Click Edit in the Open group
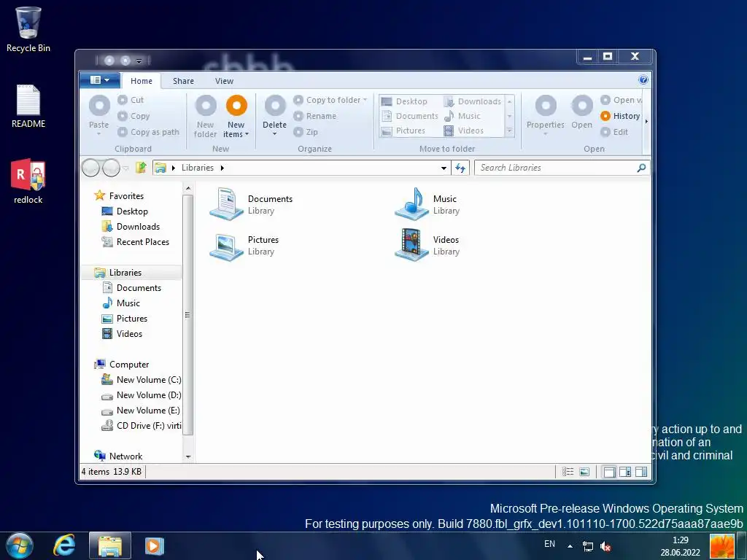Viewport: 747px width, 560px height. pyautogui.click(x=614, y=133)
